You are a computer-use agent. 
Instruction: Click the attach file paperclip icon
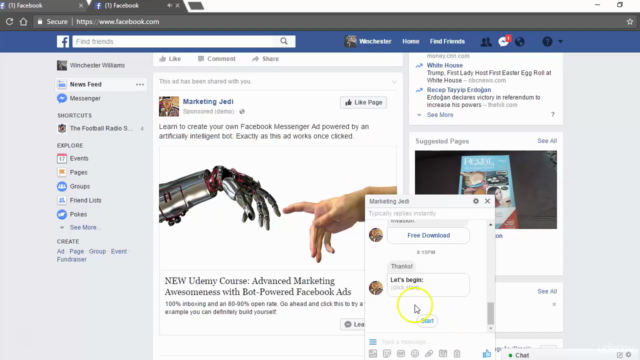pyautogui.click(x=429, y=353)
